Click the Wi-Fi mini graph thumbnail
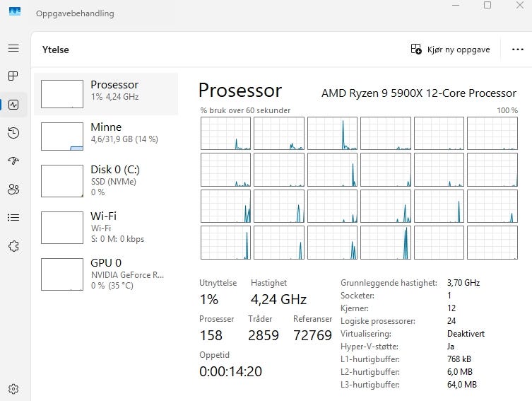 pyautogui.click(x=62, y=228)
